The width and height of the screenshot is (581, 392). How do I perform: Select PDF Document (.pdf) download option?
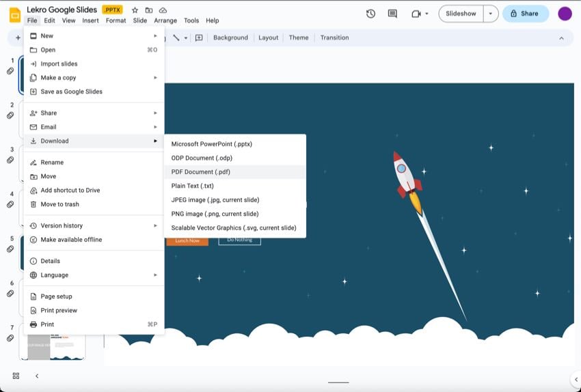point(200,172)
